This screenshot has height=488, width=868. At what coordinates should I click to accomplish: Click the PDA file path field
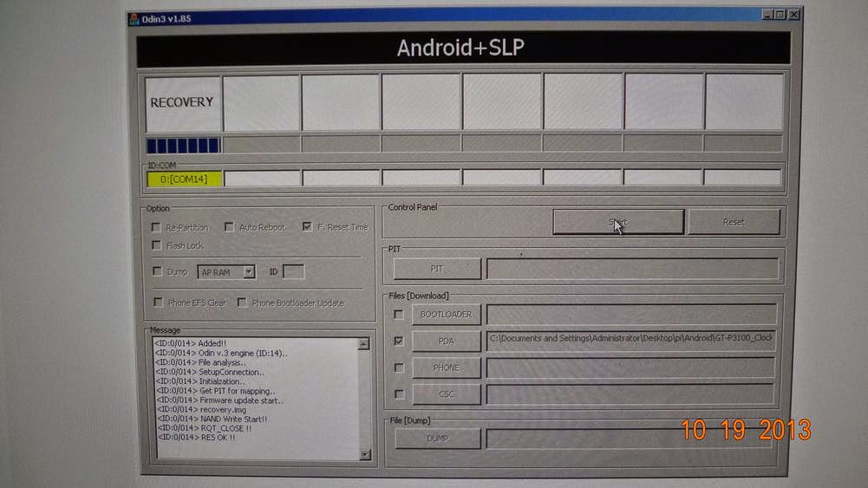631,341
